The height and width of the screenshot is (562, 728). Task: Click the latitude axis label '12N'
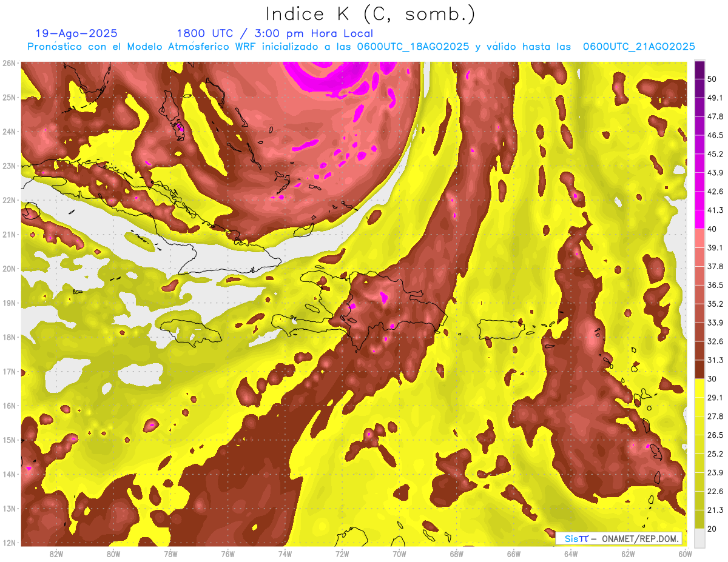[9, 543]
